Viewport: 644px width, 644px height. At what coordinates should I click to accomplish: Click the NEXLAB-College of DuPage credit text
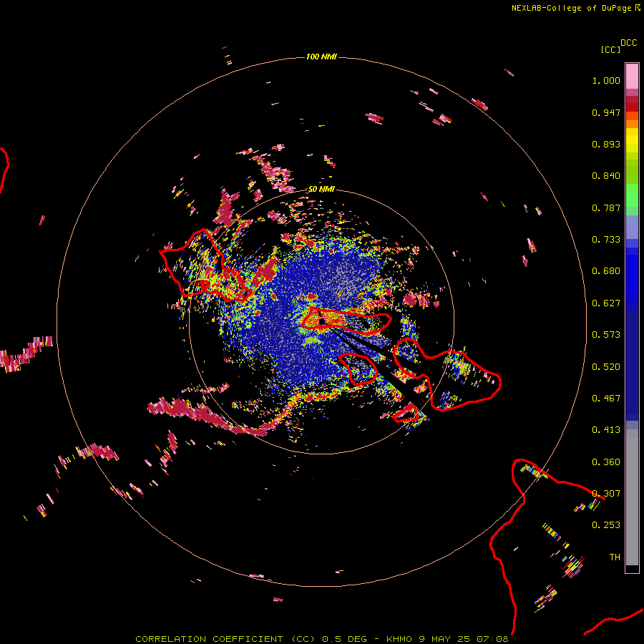click(571, 8)
